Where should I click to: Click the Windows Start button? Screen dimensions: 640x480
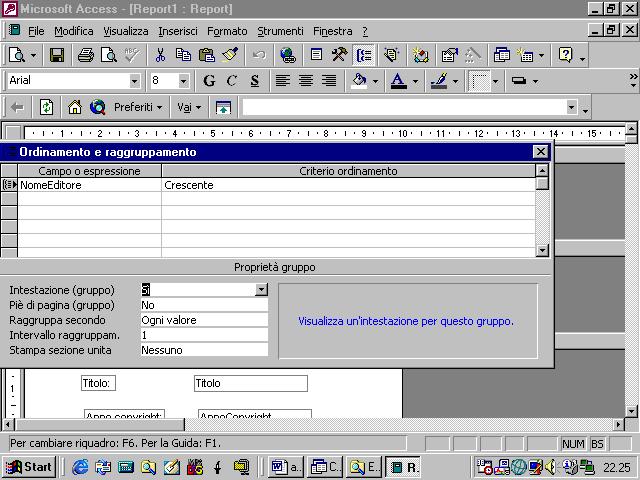coord(29,467)
